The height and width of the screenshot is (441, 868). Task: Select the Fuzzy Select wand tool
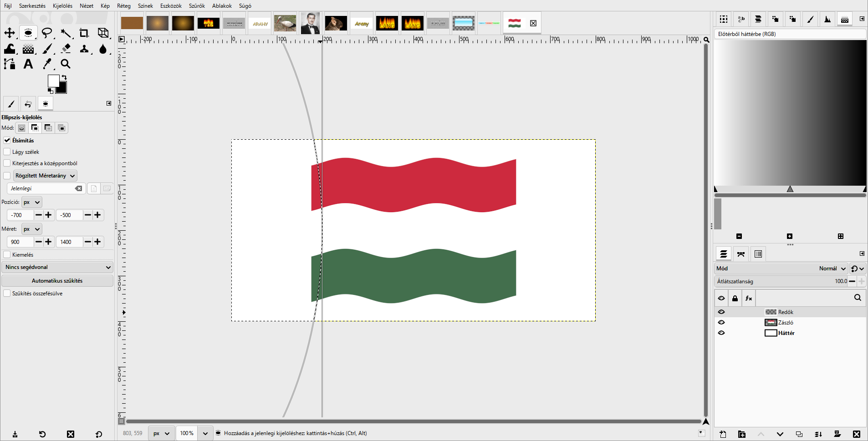point(66,33)
